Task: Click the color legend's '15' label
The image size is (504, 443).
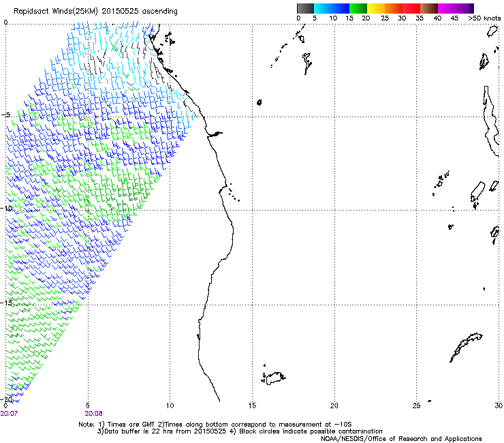Action: (349, 18)
